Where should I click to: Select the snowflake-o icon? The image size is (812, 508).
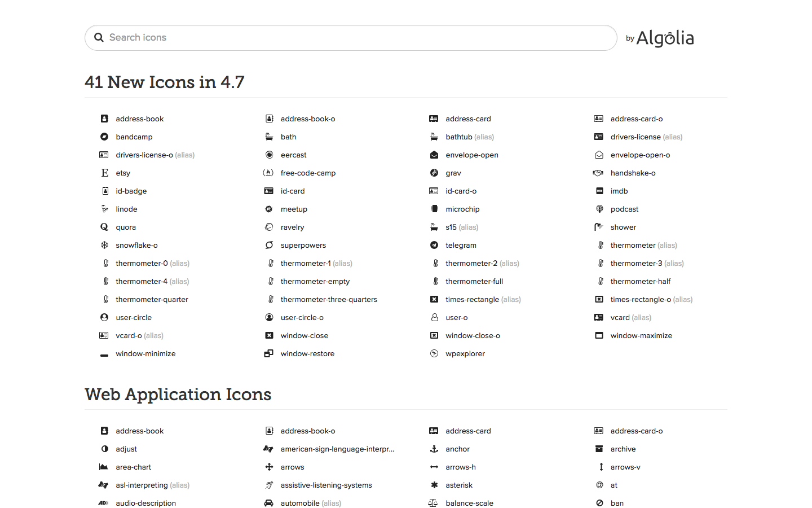(x=135, y=245)
